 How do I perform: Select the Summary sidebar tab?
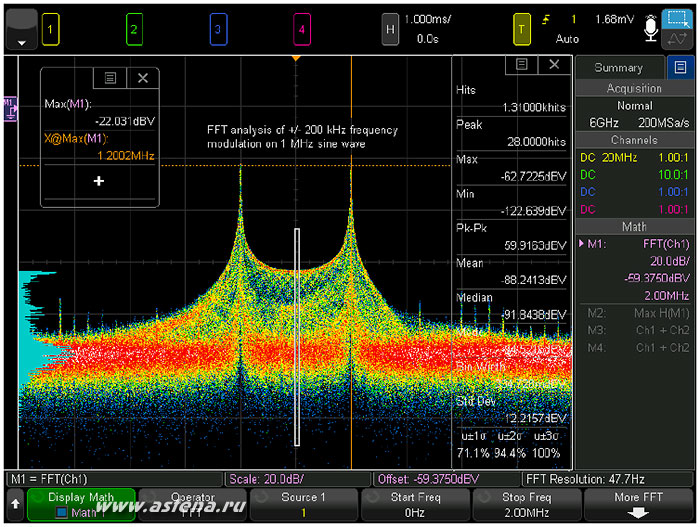619,68
